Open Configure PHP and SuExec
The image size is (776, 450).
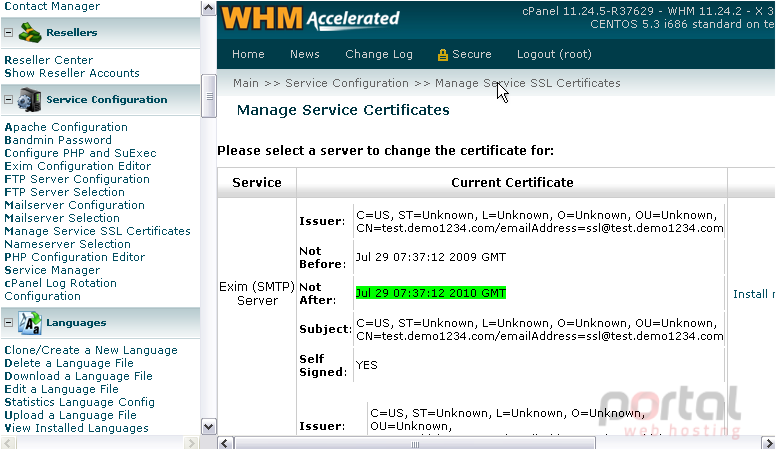click(80, 153)
